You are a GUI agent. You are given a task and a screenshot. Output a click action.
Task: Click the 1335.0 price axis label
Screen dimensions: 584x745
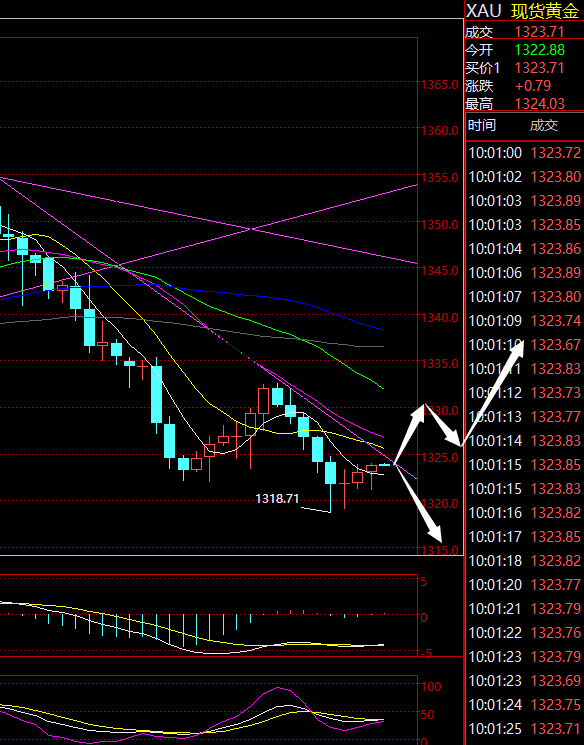click(x=440, y=364)
